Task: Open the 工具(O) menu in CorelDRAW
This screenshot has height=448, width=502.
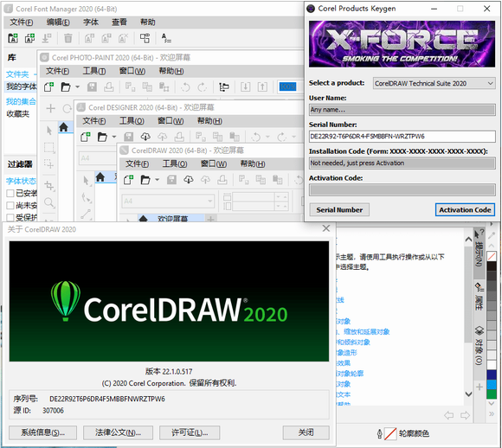Action: pos(175,164)
